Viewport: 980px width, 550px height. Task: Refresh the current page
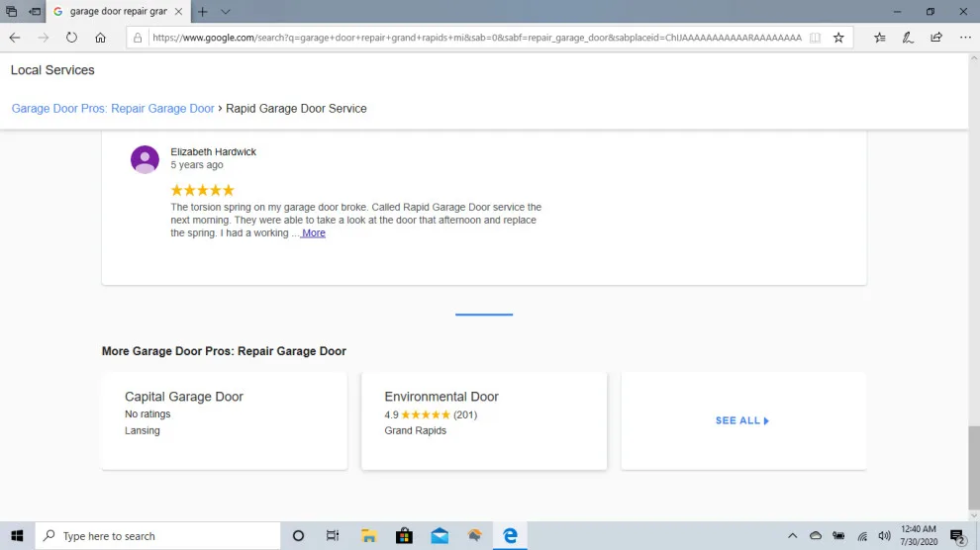coord(72,38)
